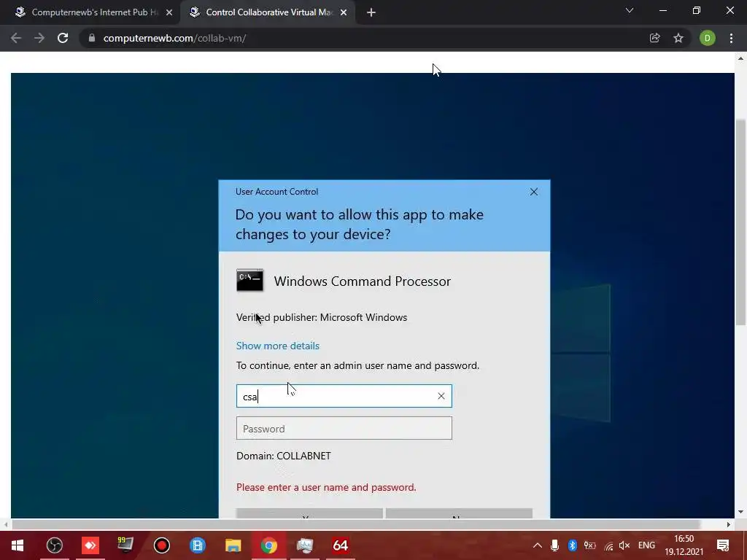Switch to Chrome in taskbar

click(268, 545)
